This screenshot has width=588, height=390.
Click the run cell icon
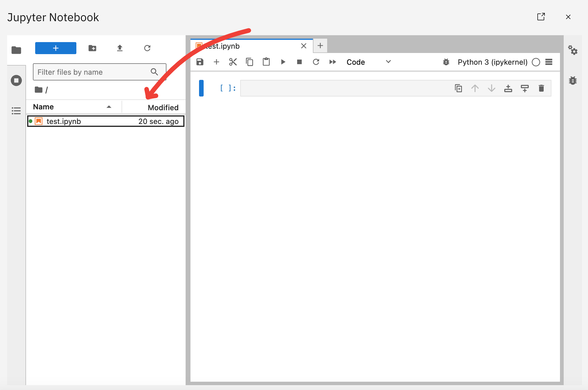click(x=283, y=62)
